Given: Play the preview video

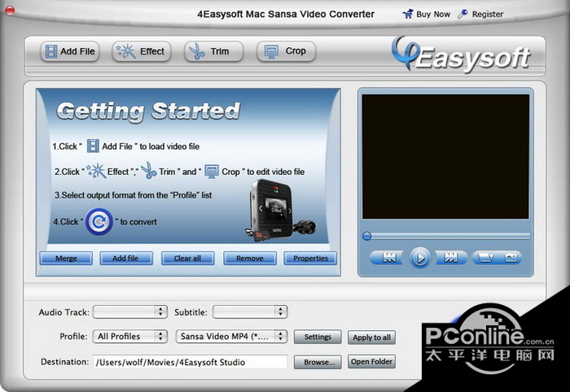Looking at the screenshot, I should point(420,258).
